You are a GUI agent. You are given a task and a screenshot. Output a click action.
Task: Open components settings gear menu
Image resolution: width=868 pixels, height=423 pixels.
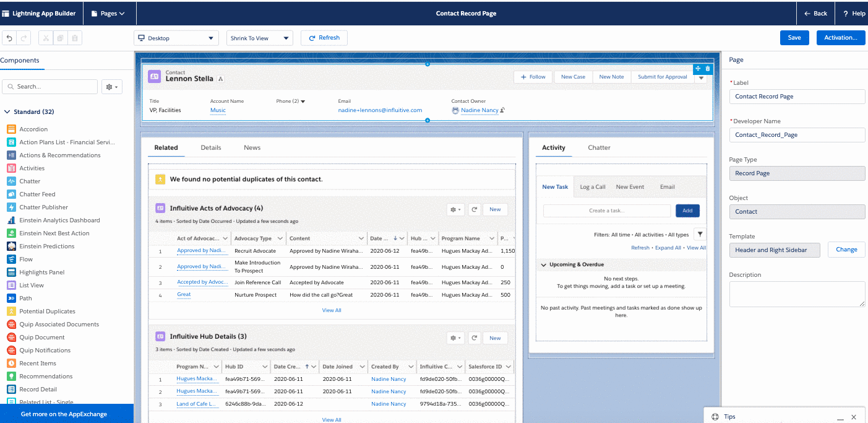click(x=112, y=87)
